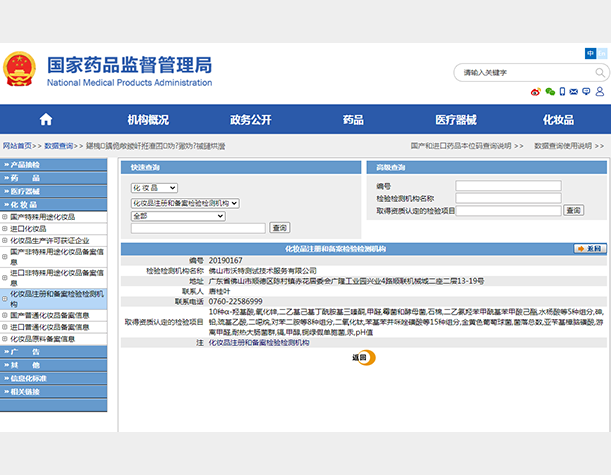Click 化妆品注册和备案检验检测机构 note link
611x475 pixels.
tap(259, 343)
